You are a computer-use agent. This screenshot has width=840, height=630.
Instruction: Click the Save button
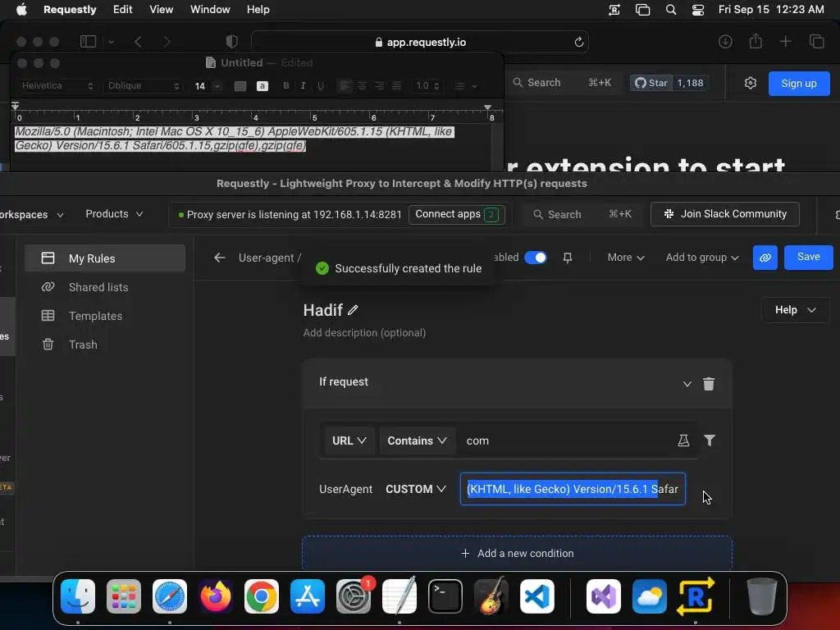point(808,257)
